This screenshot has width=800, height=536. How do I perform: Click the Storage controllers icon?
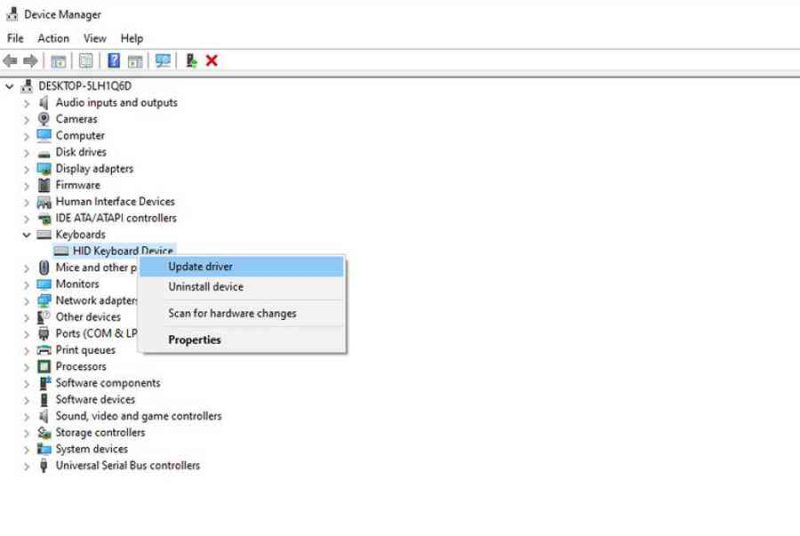click(x=44, y=432)
